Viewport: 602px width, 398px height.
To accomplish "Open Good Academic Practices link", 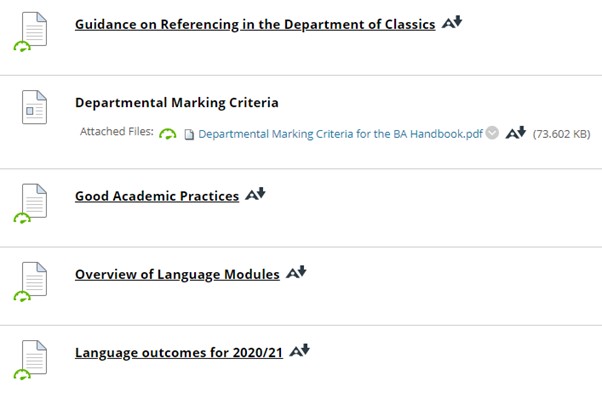I will pyautogui.click(x=157, y=196).
